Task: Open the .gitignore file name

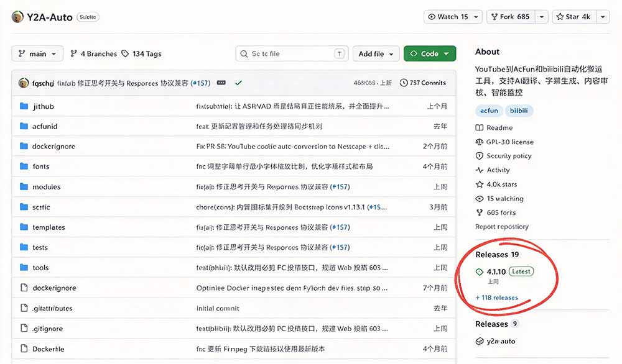Action: click(48, 329)
